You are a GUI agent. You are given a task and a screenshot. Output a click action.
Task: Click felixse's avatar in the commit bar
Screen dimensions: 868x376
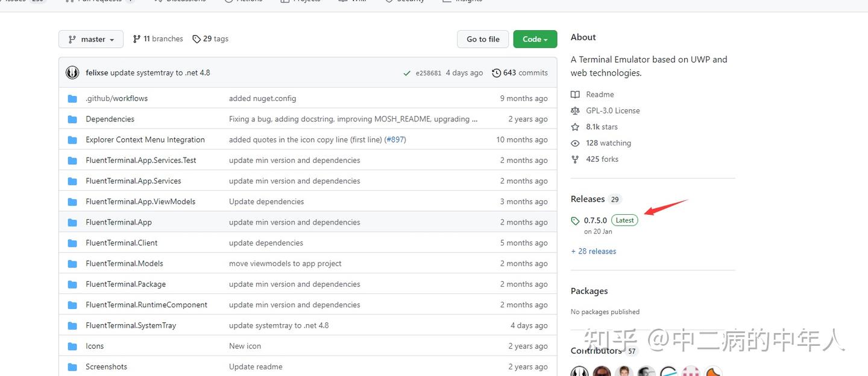72,72
